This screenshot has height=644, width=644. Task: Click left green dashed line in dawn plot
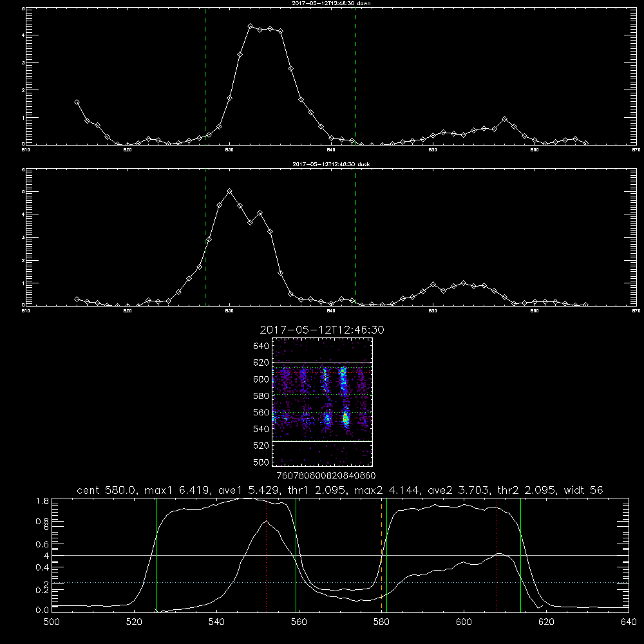click(205, 76)
